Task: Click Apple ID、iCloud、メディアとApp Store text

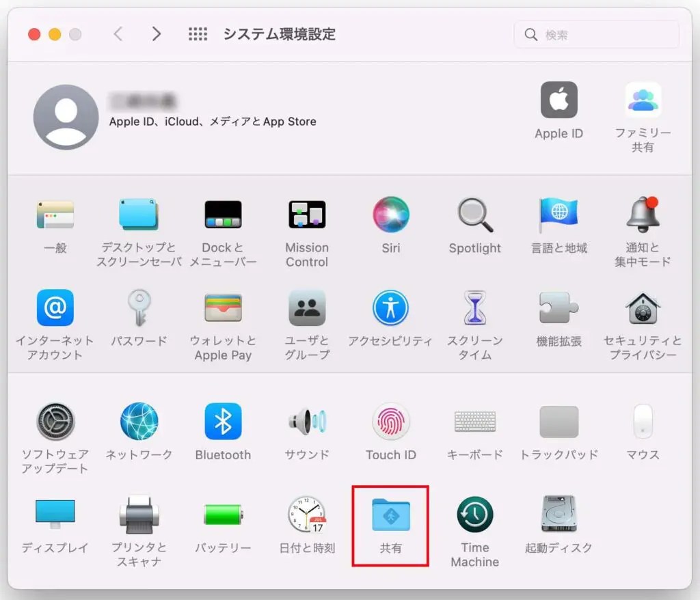Action: tap(213, 122)
